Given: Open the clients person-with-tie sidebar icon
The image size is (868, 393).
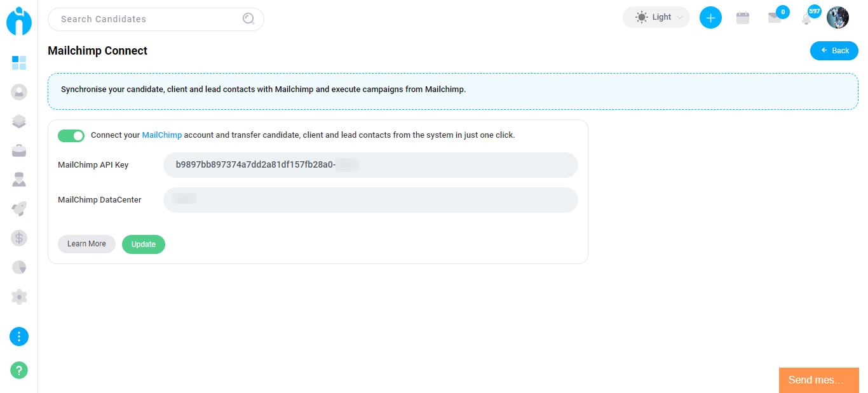Looking at the screenshot, I should click(x=19, y=180).
